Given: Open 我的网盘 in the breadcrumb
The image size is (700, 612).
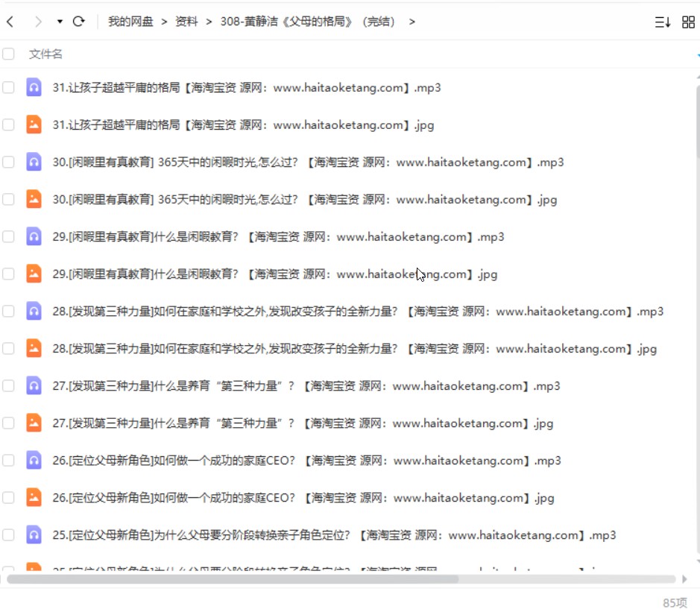Looking at the screenshot, I should (130, 22).
